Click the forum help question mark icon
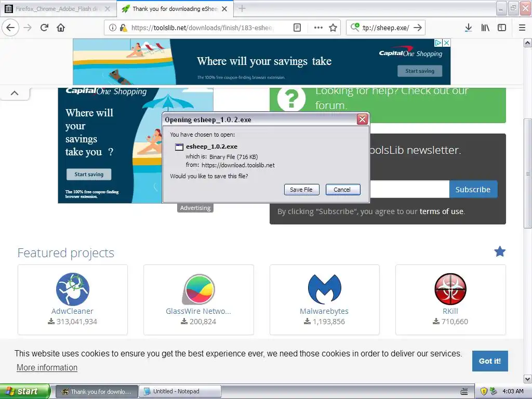Viewport: 532px width, 399px height. pyautogui.click(x=291, y=98)
